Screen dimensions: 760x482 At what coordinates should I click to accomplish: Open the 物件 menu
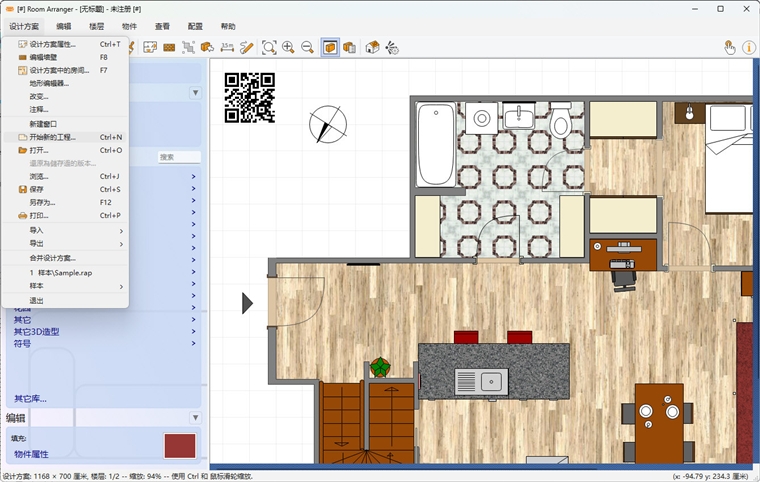(129, 26)
